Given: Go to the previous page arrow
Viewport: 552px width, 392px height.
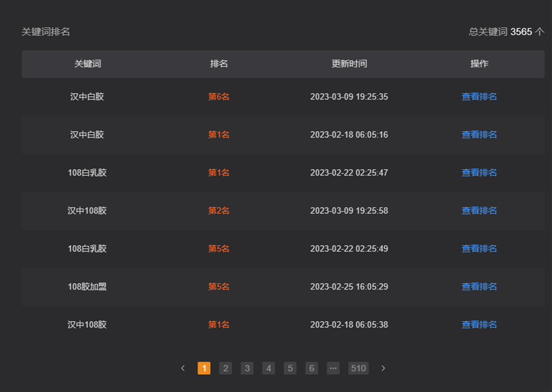Looking at the screenshot, I should (183, 368).
